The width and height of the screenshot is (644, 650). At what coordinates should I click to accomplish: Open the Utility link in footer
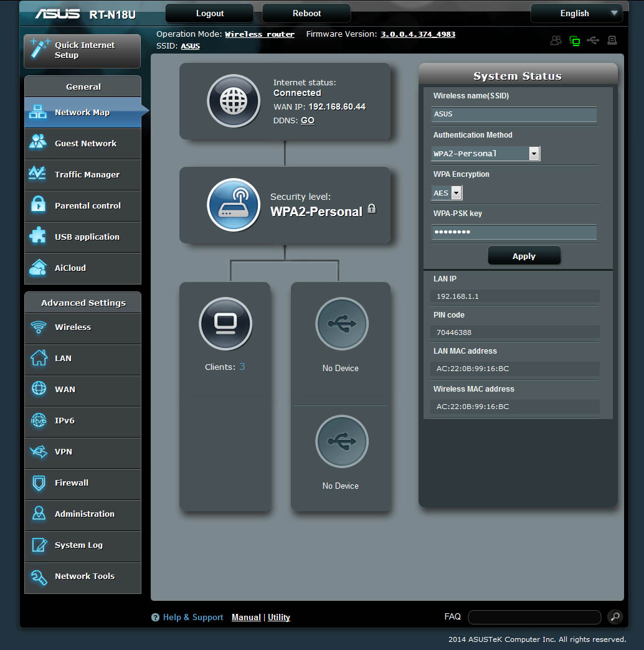click(278, 617)
